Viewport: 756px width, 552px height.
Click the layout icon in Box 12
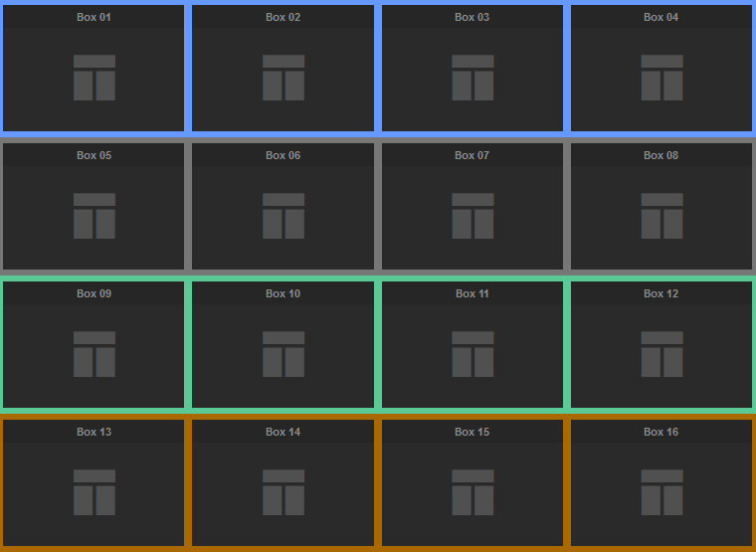pyautogui.click(x=661, y=354)
